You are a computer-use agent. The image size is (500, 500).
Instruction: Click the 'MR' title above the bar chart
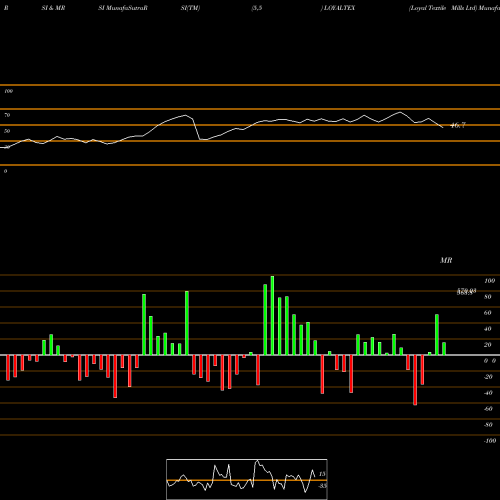coord(446,260)
